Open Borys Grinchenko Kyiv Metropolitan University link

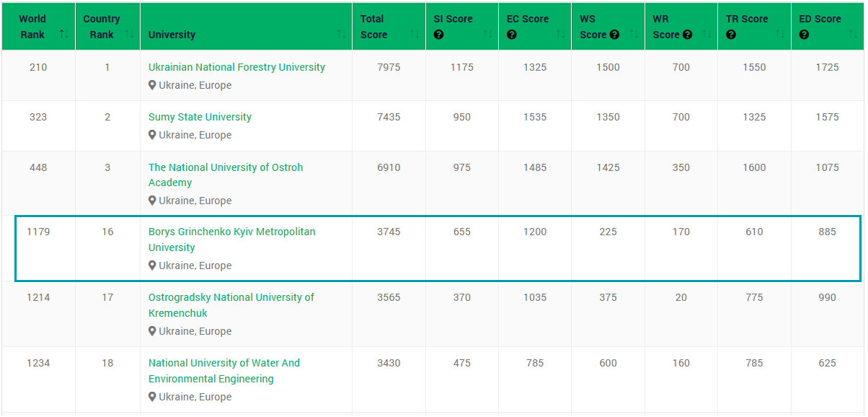tap(231, 232)
